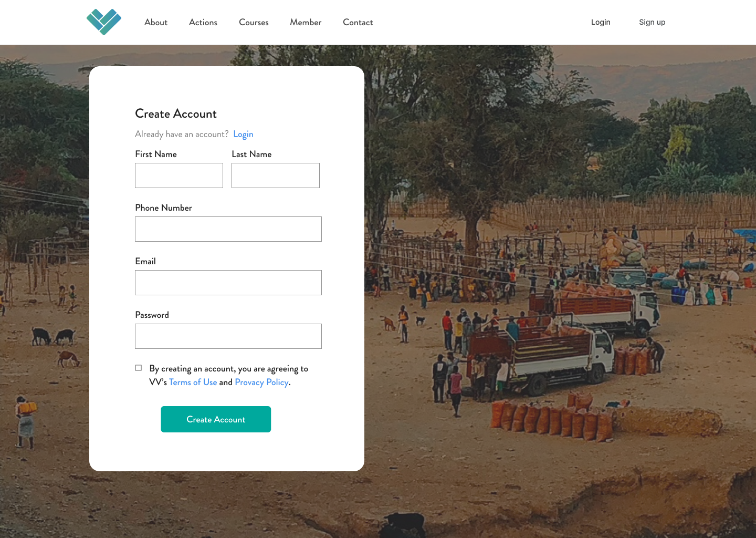
Task: Follow the Login link under Create Account
Action: 243,134
